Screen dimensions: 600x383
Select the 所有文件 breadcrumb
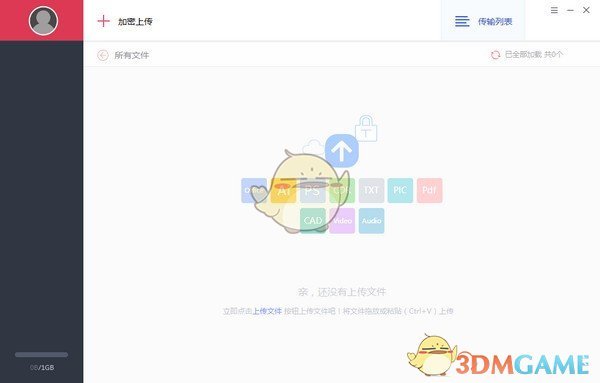132,55
